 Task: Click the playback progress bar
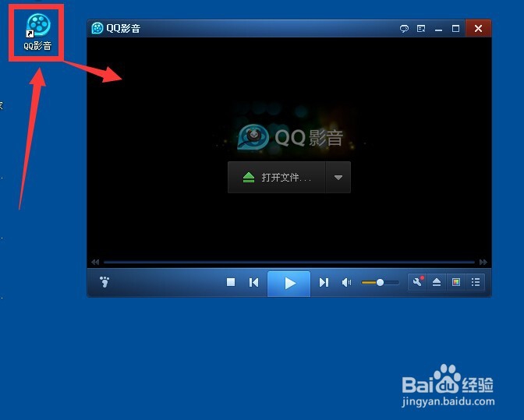pos(289,262)
